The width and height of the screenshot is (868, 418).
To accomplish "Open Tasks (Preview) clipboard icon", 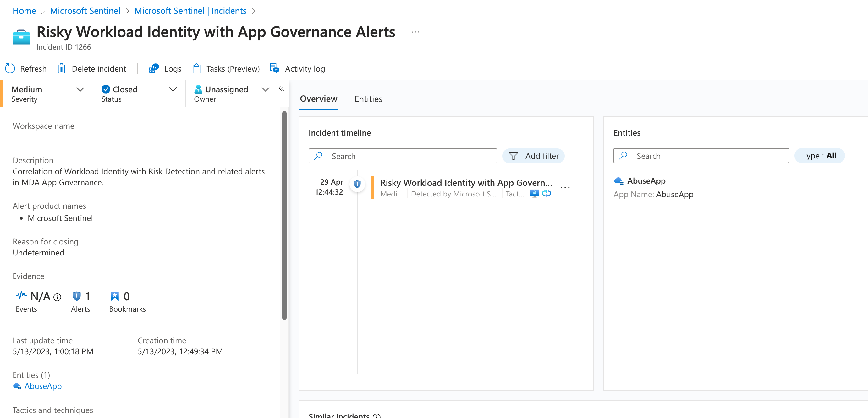I will (x=196, y=69).
